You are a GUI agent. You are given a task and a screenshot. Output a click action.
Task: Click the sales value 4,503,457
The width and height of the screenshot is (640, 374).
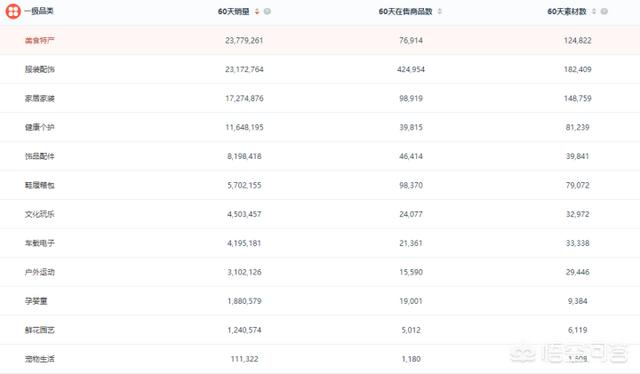(244, 214)
